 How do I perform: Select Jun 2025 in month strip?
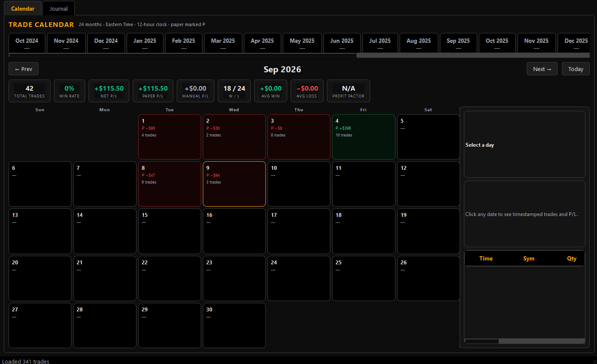pyautogui.click(x=342, y=43)
